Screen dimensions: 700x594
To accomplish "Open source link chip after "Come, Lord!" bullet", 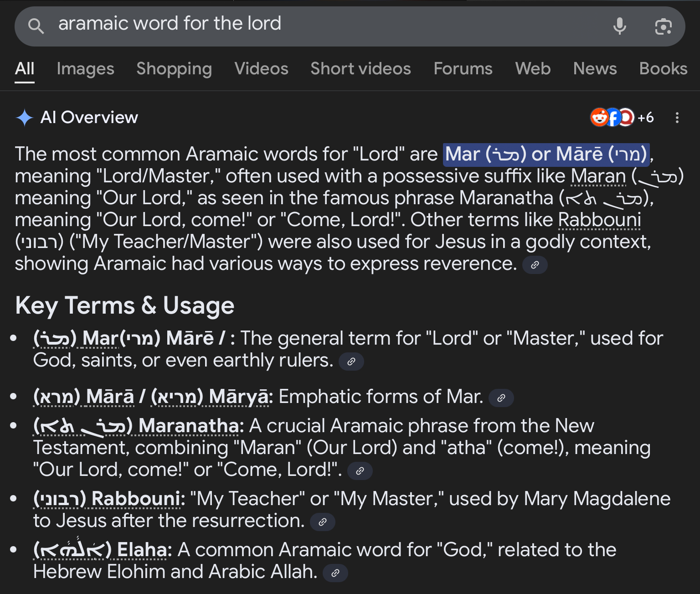I will click(360, 471).
